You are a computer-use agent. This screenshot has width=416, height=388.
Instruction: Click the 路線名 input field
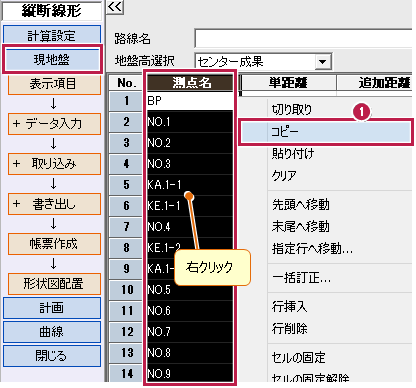303,38
